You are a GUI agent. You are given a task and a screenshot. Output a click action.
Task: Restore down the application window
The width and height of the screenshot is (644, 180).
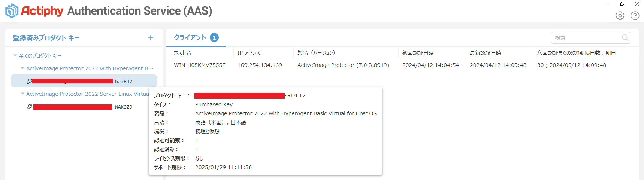click(622, 4)
